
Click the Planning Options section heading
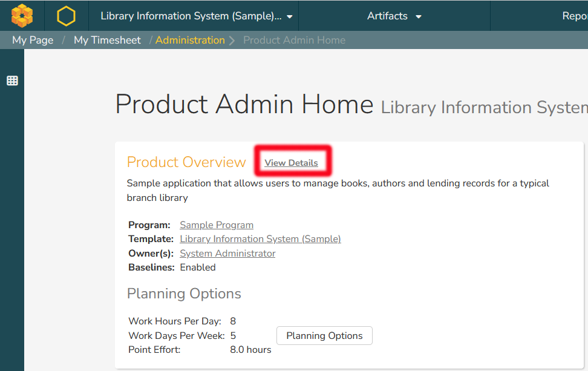point(184,294)
